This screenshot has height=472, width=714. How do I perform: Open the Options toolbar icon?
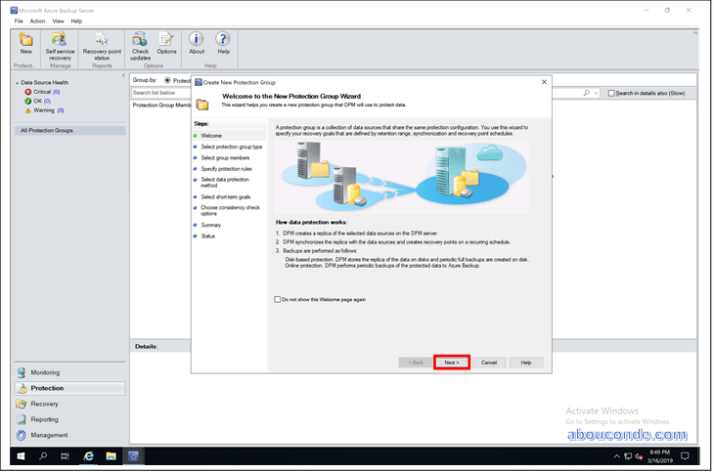pyautogui.click(x=166, y=42)
